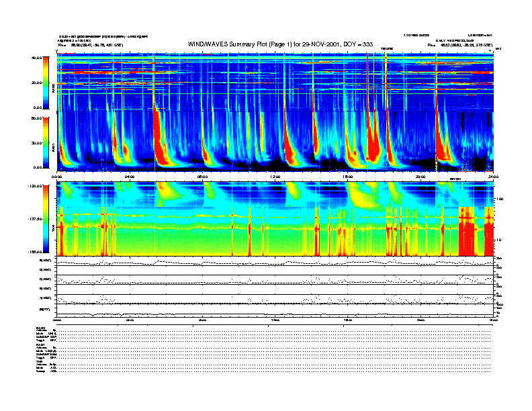This screenshot has width=532, height=411.
Task: Click the TNR heading in bottom status block
Action: click(40, 361)
